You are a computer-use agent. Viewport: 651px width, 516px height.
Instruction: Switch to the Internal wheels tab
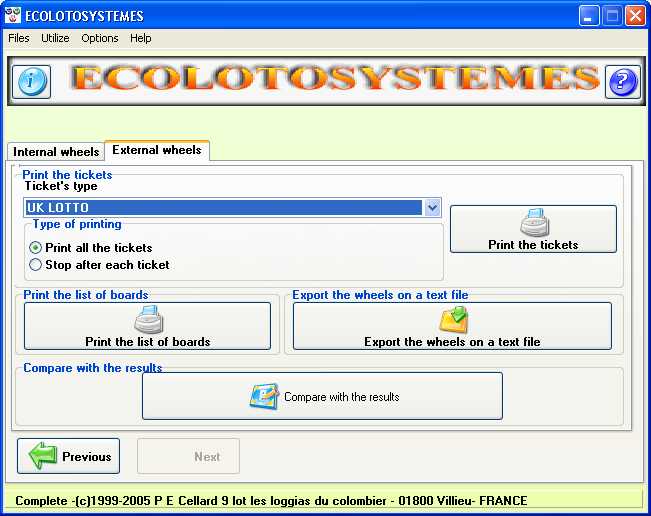[56, 152]
